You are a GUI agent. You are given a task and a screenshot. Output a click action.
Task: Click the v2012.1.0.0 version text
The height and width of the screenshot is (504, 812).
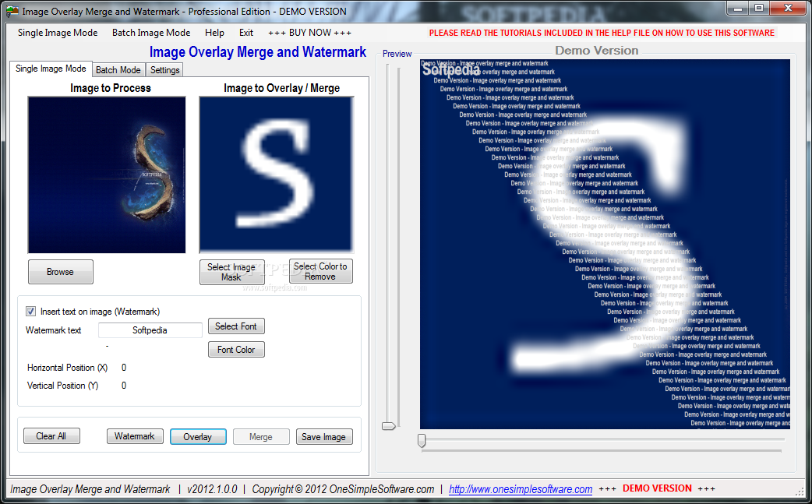point(212,489)
